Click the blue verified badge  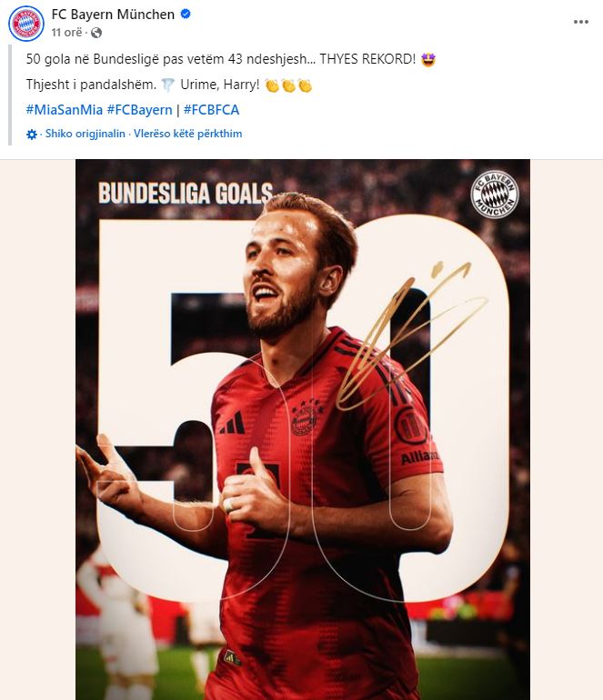click(186, 14)
